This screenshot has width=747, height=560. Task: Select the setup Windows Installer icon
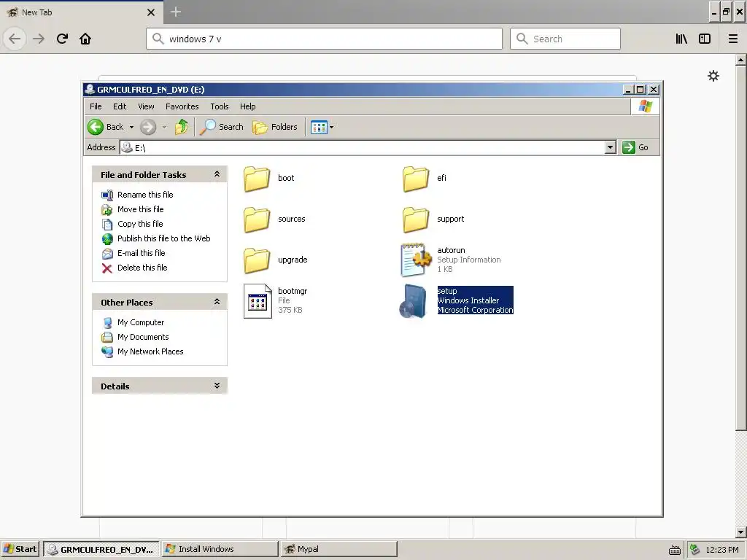click(x=413, y=301)
